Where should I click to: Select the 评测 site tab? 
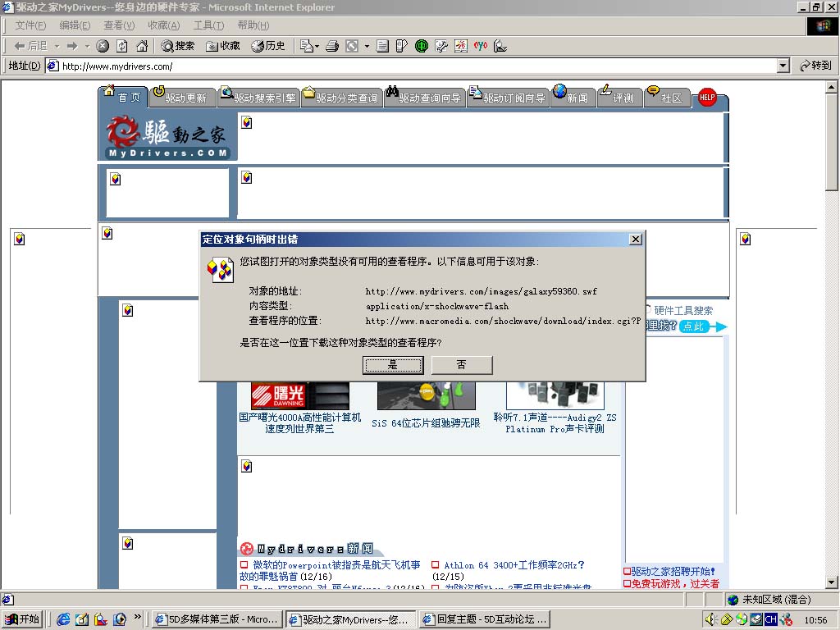pyautogui.click(x=619, y=98)
